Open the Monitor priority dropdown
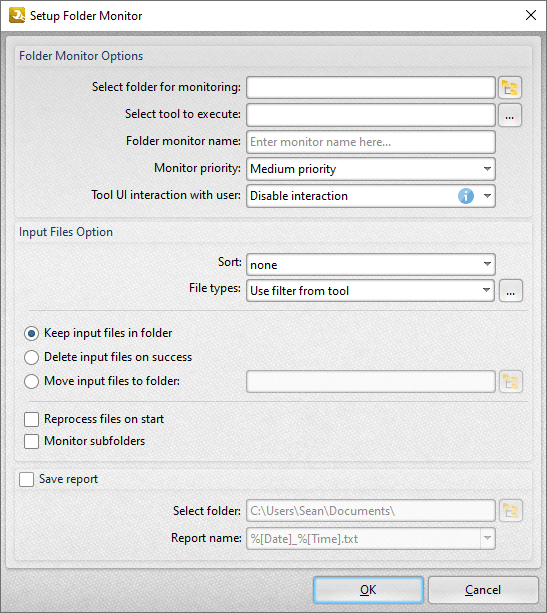This screenshot has width=547, height=613. pyautogui.click(x=371, y=169)
